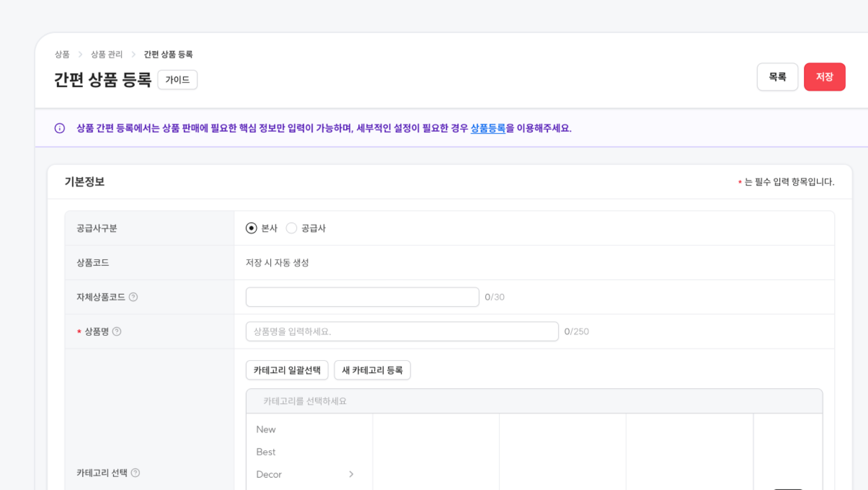Click 새 카테고리 등록 button
This screenshot has width=868, height=490.
point(372,370)
